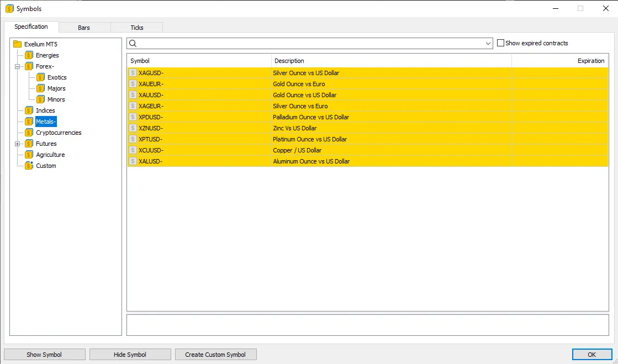The image size is (618, 364).
Task: Switch to the Ticks tab
Action: click(x=136, y=28)
